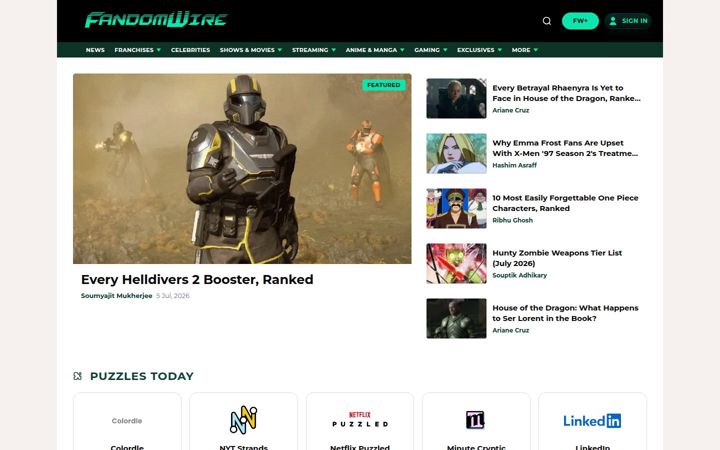720x450 pixels.
Task: Expand the More dropdown arrow
Action: (535, 50)
